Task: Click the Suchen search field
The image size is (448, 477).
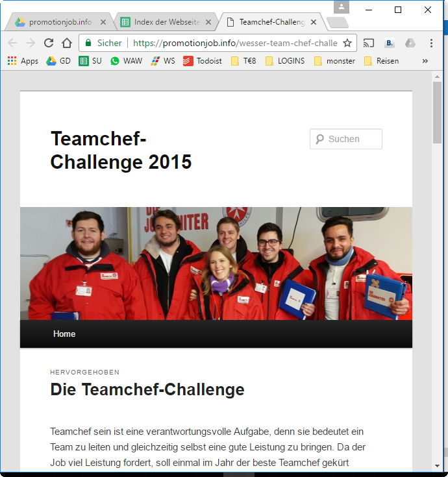Action: tap(351, 139)
